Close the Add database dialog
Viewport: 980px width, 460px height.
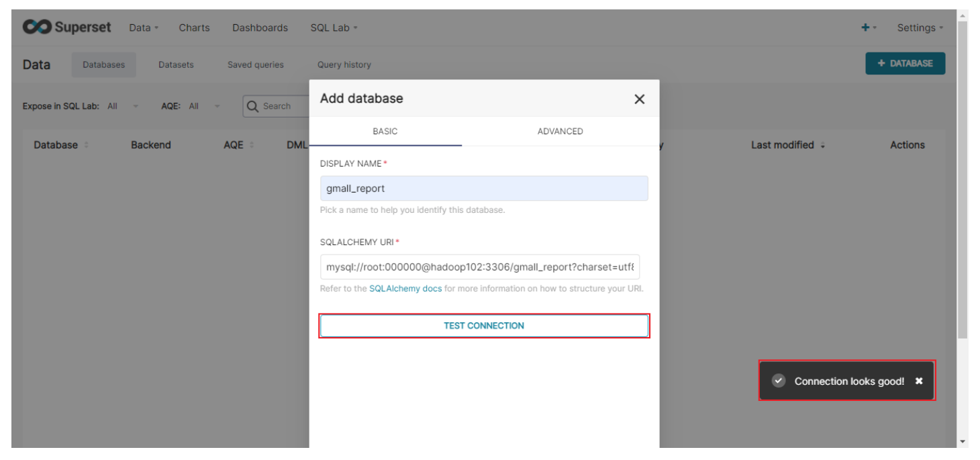click(639, 99)
